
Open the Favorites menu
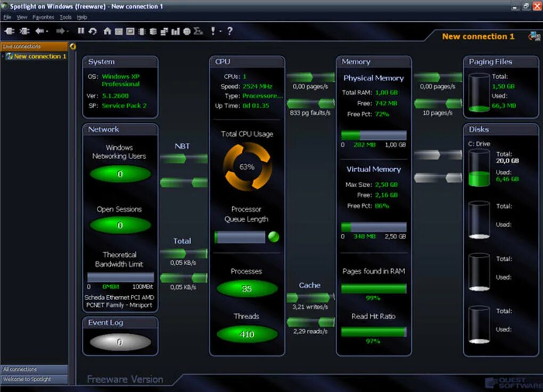pyautogui.click(x=43, y=17)
